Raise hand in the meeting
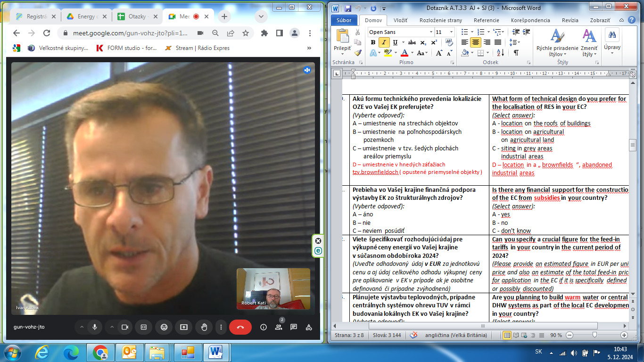This screenshot has height=362, width=644. (204, 327)
